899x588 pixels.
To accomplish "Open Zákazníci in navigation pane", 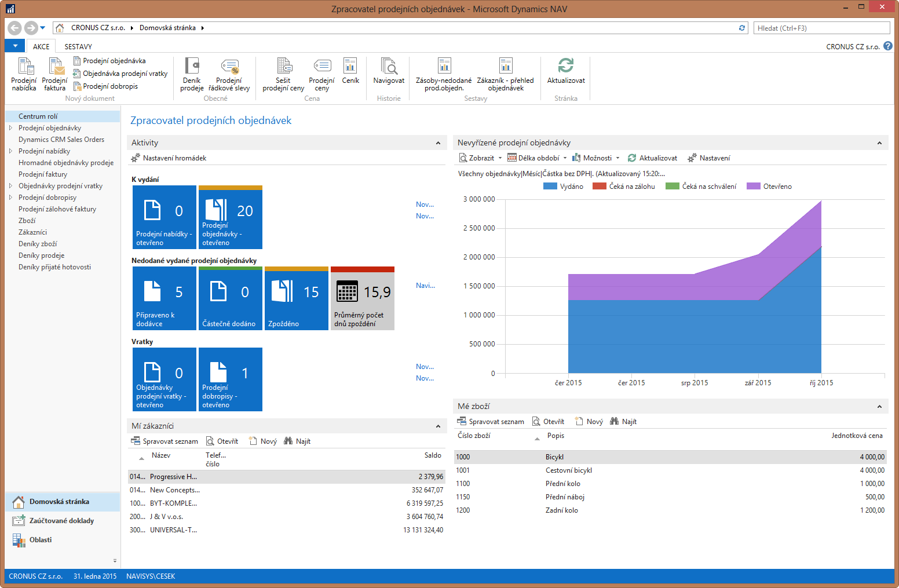I will (x=32, y=232).
